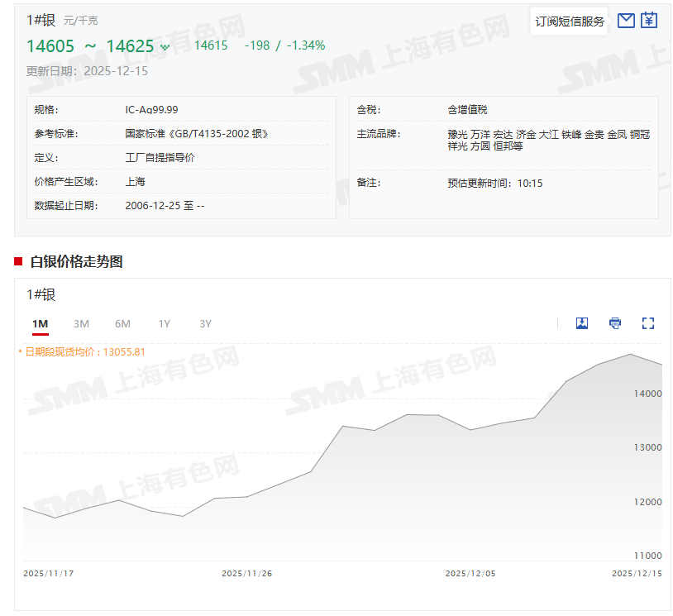Image resolution: width=673 pixels, height=616 pixels.
Task: Select the 1M time range tab
Action: (x=41, y=323)
